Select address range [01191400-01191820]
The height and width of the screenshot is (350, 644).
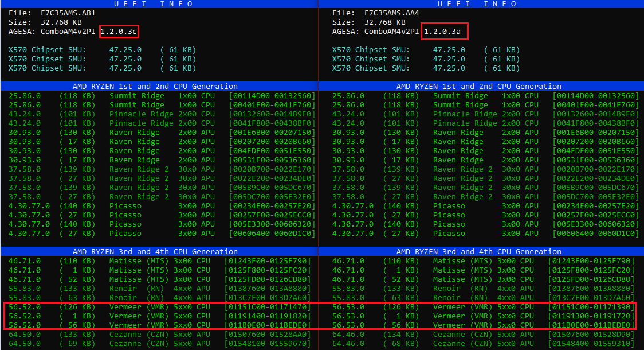tap(268, 316)
